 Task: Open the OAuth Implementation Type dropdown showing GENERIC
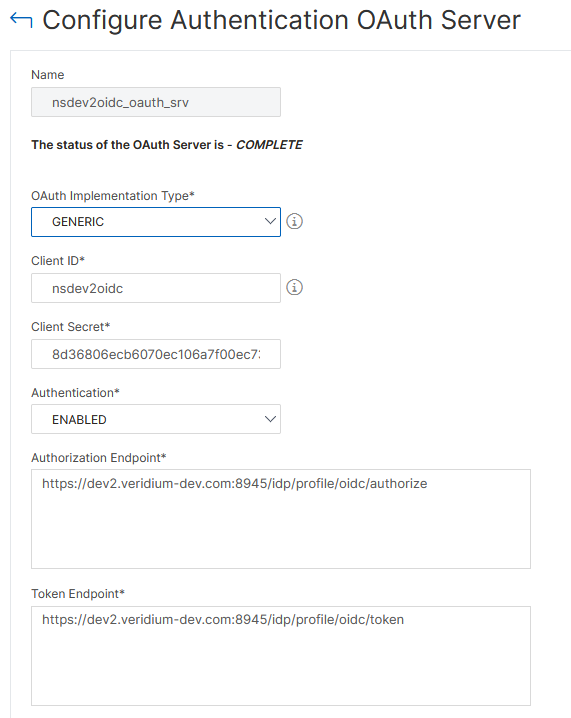(156, 222)
